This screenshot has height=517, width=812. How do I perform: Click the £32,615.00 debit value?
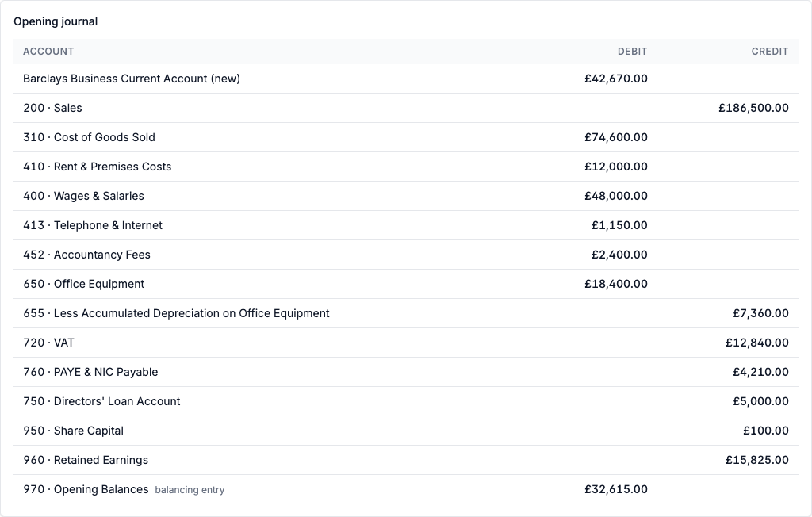pos(615,489)
